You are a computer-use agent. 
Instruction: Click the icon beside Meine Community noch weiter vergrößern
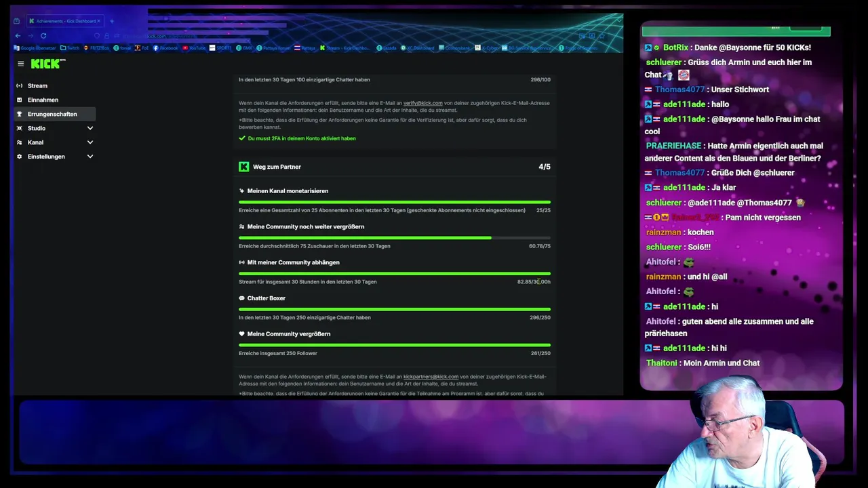tap(242, 227)
